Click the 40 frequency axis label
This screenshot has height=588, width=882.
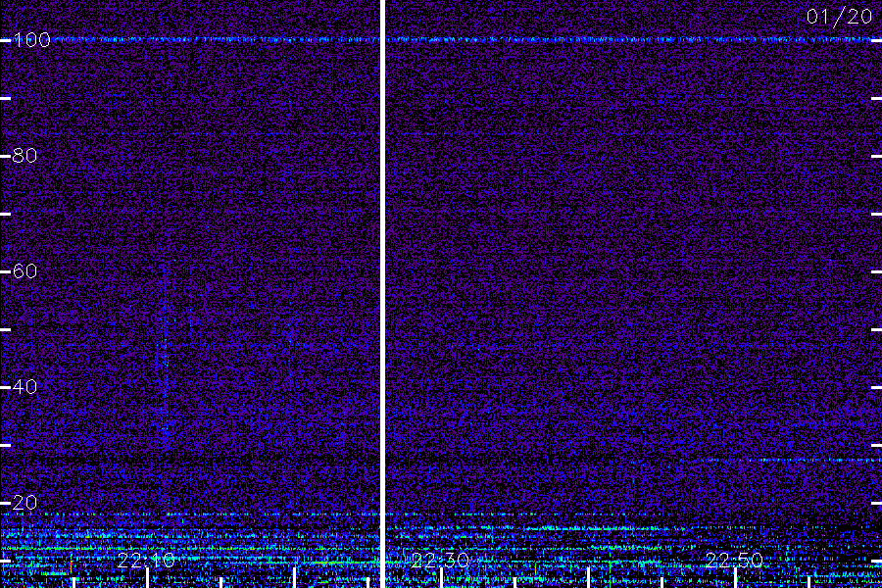point(24,386)
